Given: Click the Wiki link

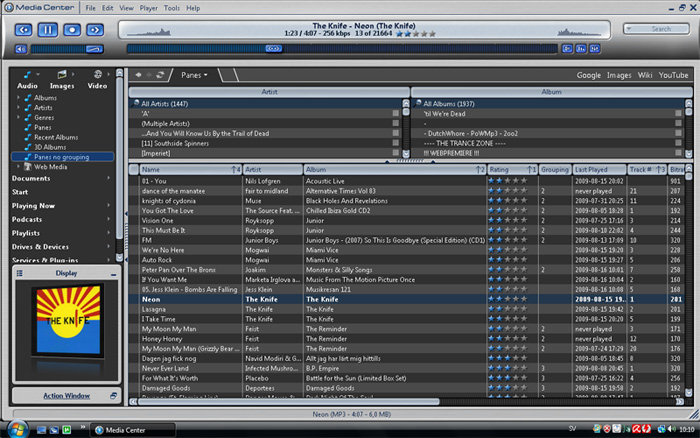Looking at the screenshot, I should pos(645,75).
